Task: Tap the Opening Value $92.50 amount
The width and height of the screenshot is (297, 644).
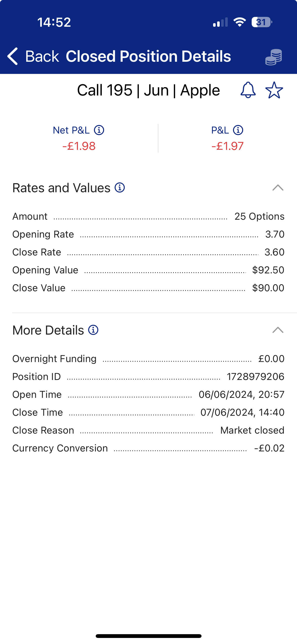Action: point(268,270)
